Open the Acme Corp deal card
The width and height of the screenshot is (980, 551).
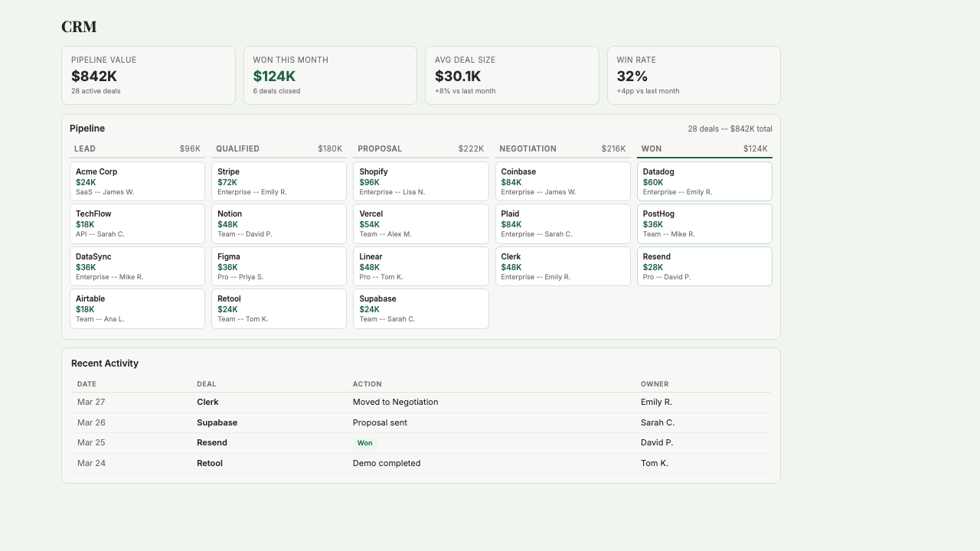(x=137, y=181)
